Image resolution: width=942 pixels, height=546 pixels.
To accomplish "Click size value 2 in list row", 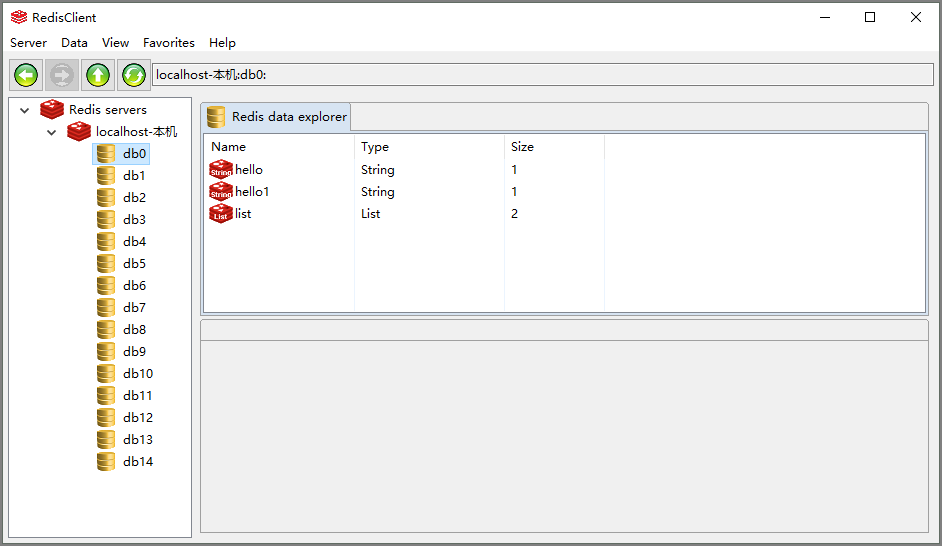I will tap(514, 213).
